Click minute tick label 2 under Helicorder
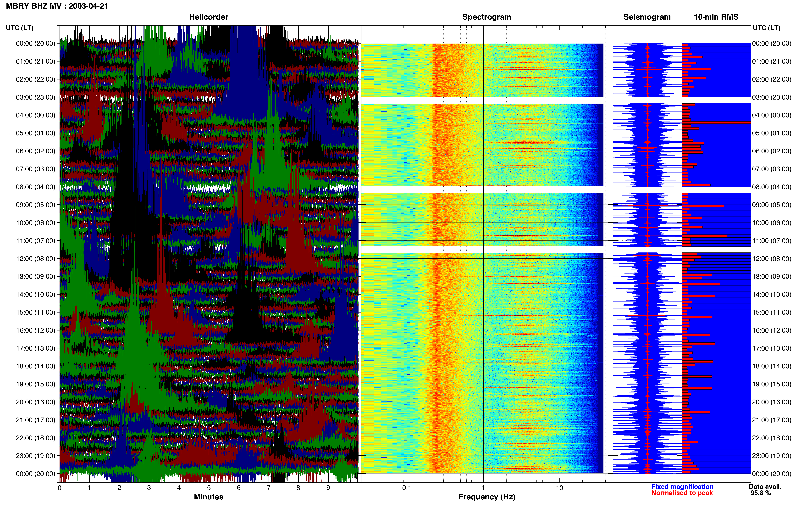 tap(119, 487)
